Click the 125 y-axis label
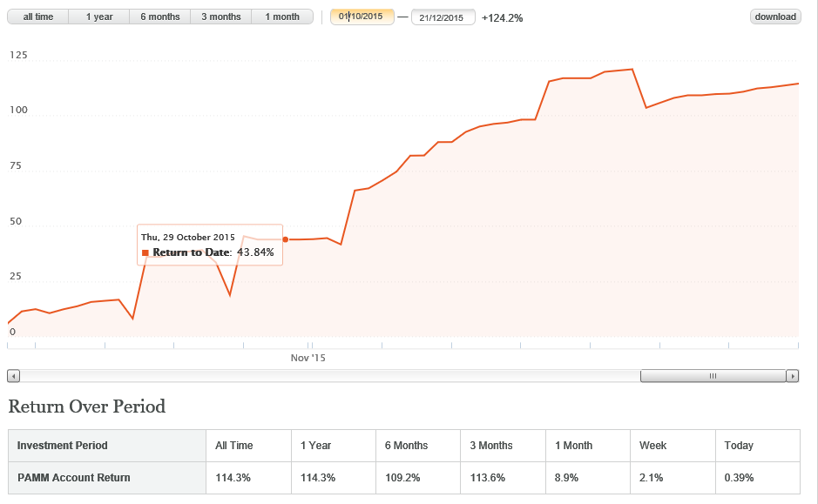Image resolution: width=818 pixels, height=504 pixels. [18, 55]
